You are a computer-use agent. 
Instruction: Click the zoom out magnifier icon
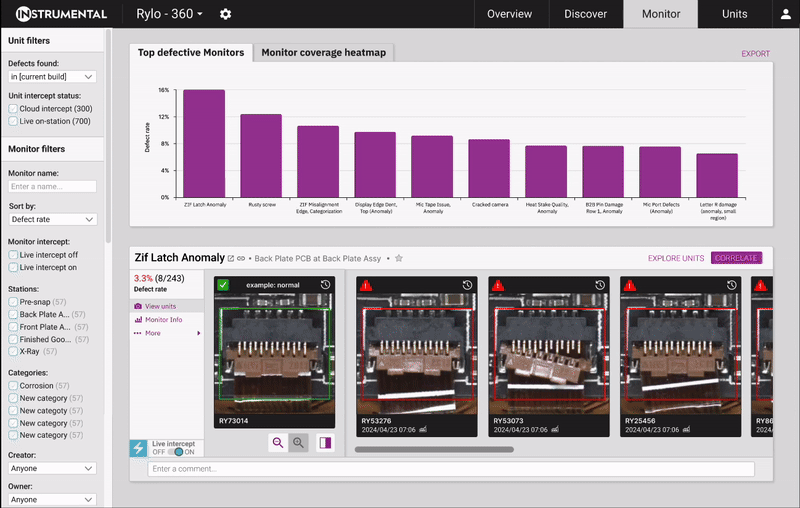[x=277, y=443]
